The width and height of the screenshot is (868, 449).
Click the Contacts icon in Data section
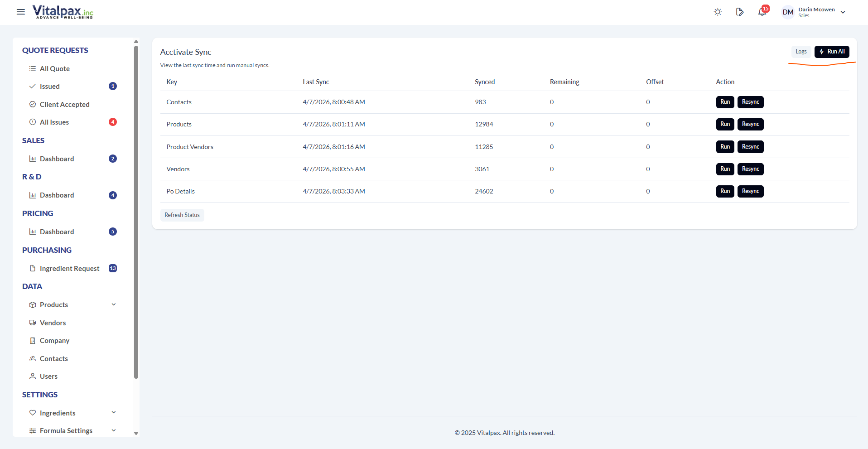tap(32, 358)
